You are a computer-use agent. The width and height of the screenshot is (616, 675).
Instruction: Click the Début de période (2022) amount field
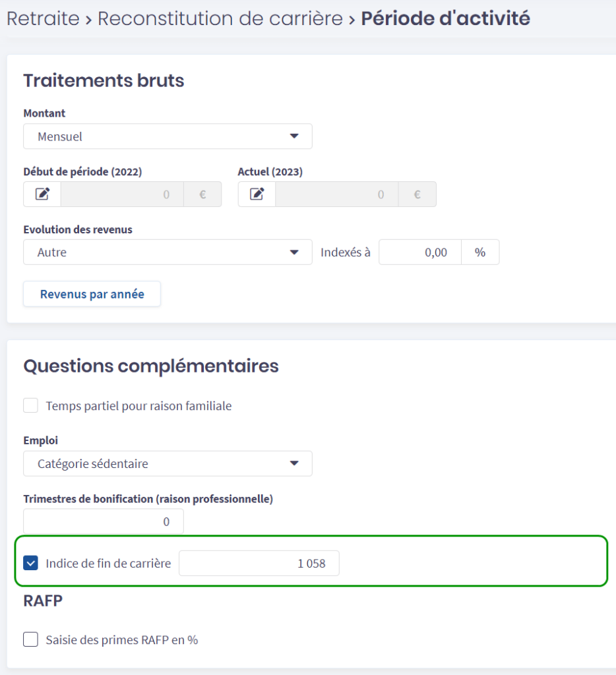tap(121, 194)
